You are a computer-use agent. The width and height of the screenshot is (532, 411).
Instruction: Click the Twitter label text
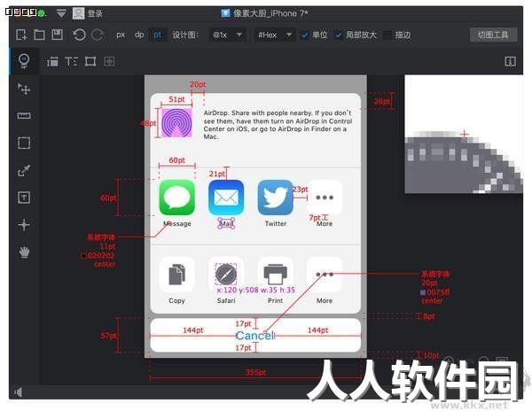pos(276,223)
